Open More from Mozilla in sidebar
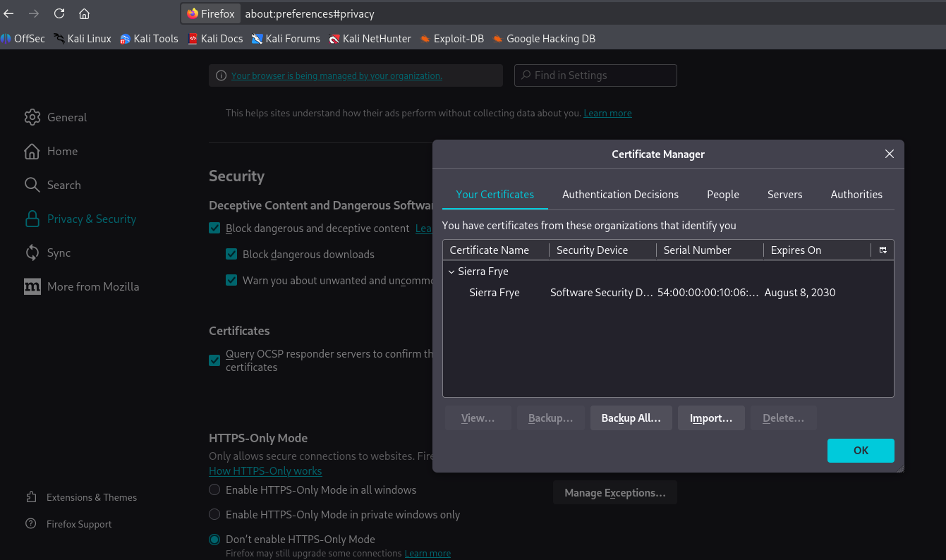946x560 pixels. pos(81,286)
